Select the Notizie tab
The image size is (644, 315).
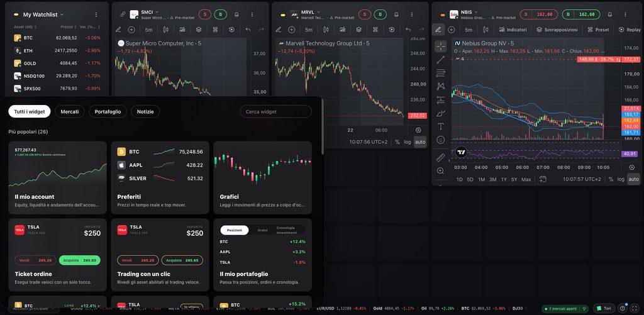[145, 111]
